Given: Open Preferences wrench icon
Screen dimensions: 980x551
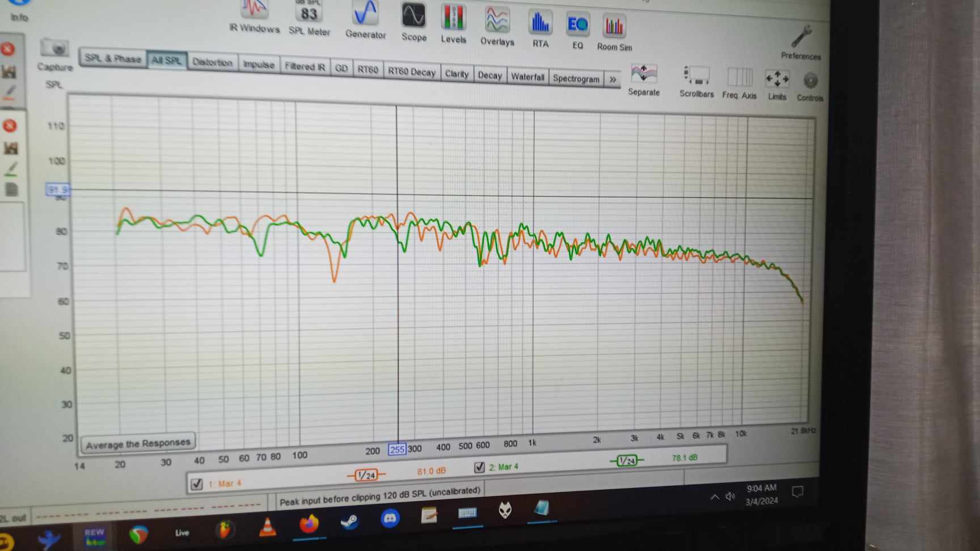Looking at the screenshot, I should point(801,42).
